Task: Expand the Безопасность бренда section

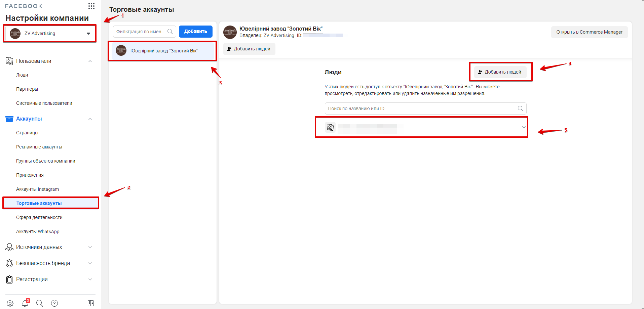Action: pos(90,263)
